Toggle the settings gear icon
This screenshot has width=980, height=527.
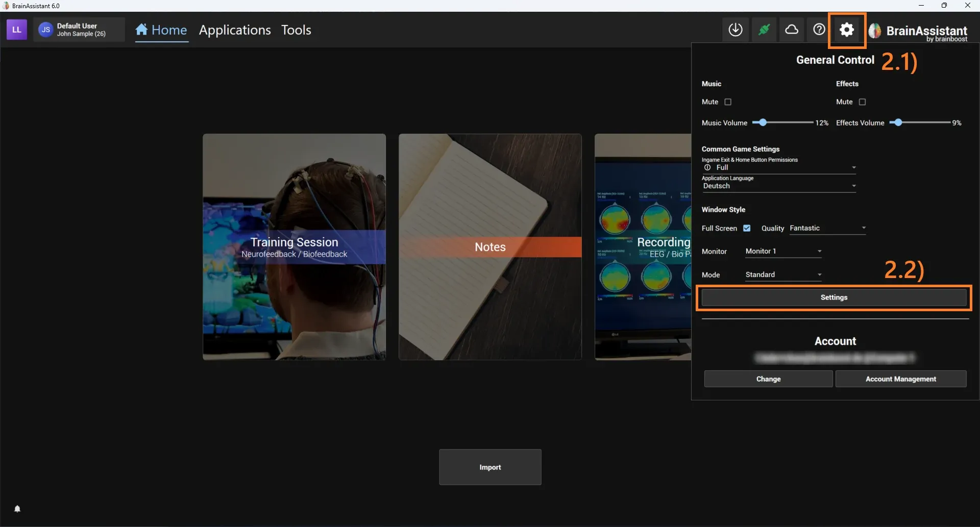click(847, 30)
